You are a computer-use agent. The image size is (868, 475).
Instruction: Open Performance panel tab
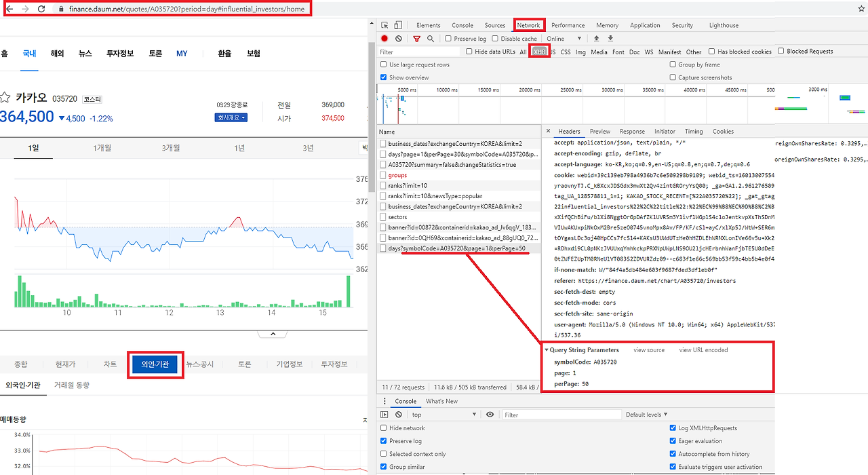[568, 25]
